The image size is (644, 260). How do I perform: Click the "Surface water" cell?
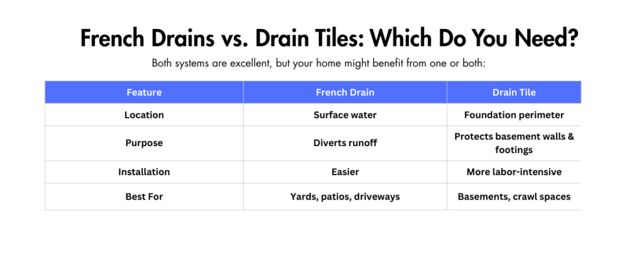click(345, 115)
